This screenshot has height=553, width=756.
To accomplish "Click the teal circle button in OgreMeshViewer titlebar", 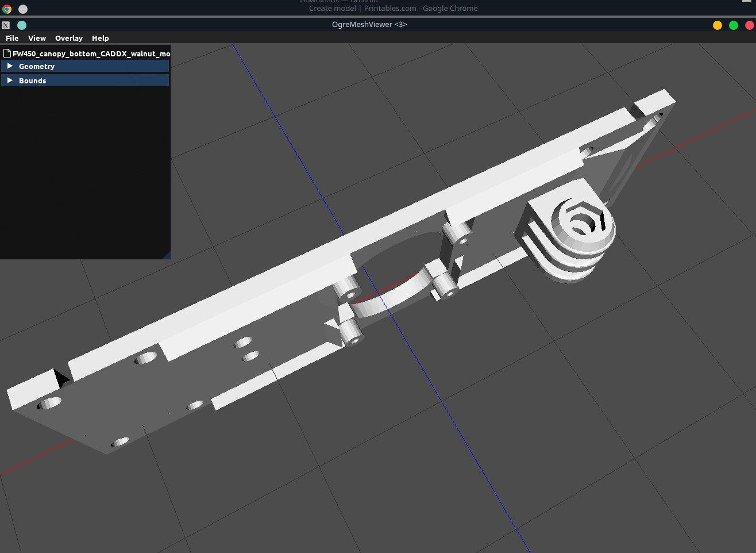I will click(22, 25).
